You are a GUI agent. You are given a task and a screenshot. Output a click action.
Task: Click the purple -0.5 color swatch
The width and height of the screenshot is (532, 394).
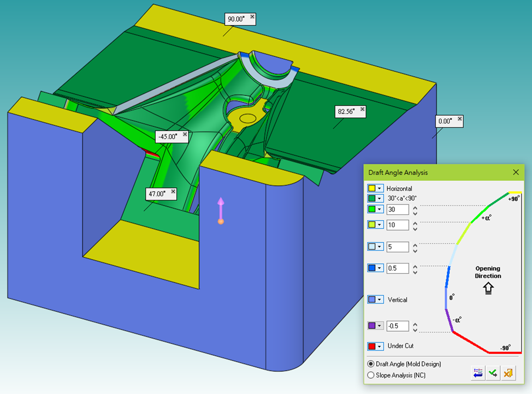(x=372, y=325)
